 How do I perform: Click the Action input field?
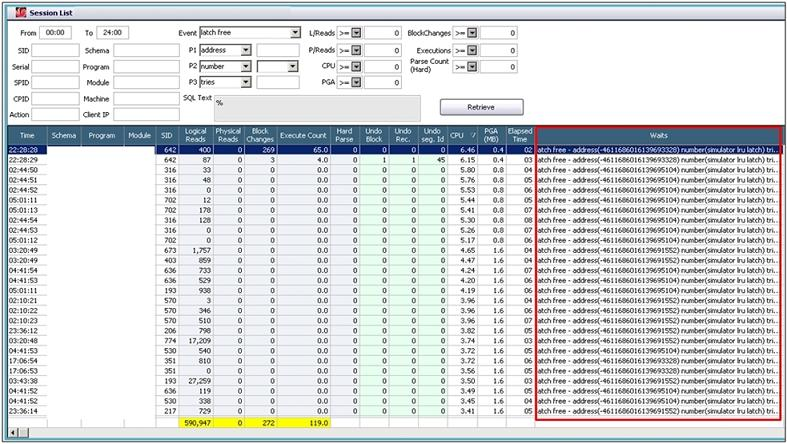(56, 114)
